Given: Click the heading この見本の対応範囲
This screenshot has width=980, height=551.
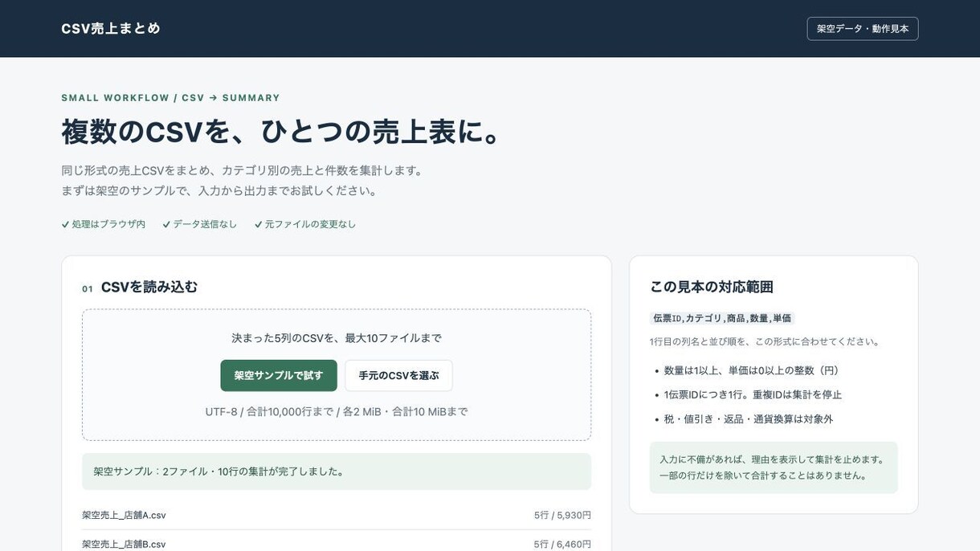Looking at the screenshot, I should click(712, 287).
